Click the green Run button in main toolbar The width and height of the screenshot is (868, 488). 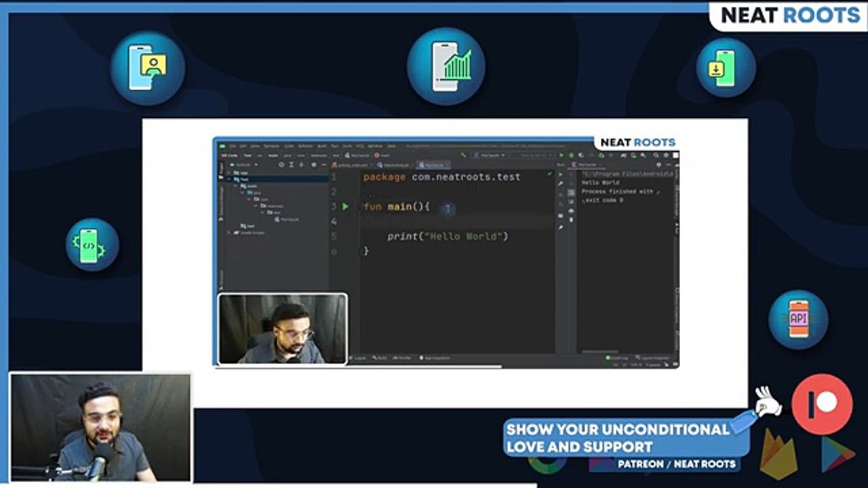click(561, 155)
